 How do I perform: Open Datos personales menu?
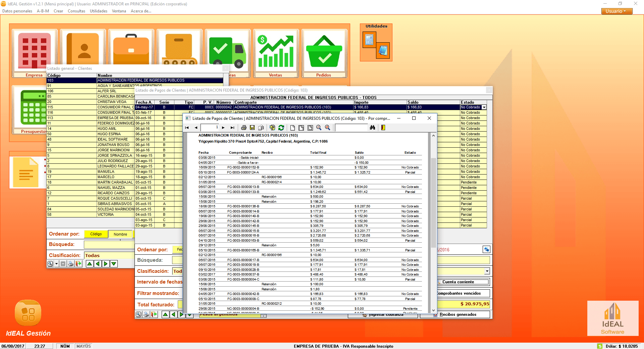coord(17,11)
